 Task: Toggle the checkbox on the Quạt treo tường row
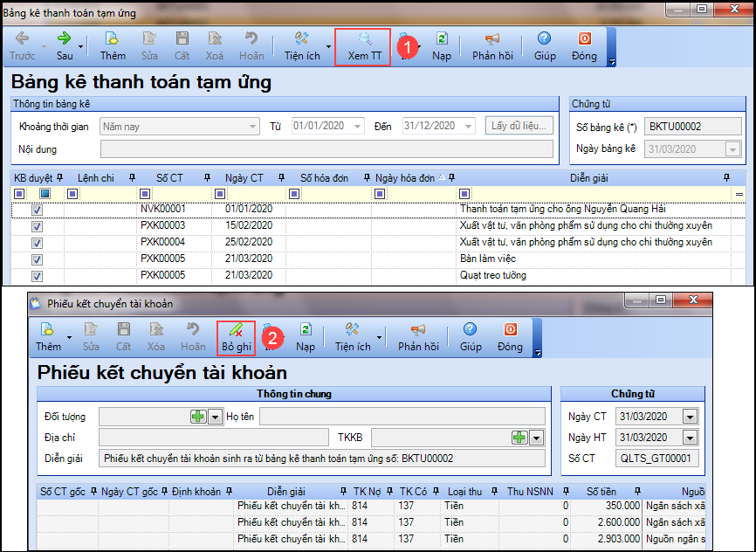pyautogui.click(x=37, y=276)
